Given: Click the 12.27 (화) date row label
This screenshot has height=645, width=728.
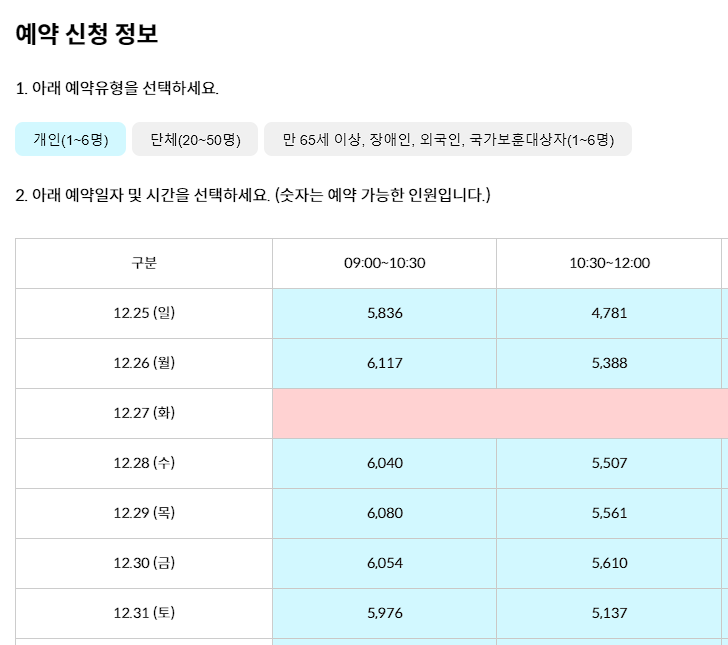Looking at the screenshot, I should coord(144,413).
